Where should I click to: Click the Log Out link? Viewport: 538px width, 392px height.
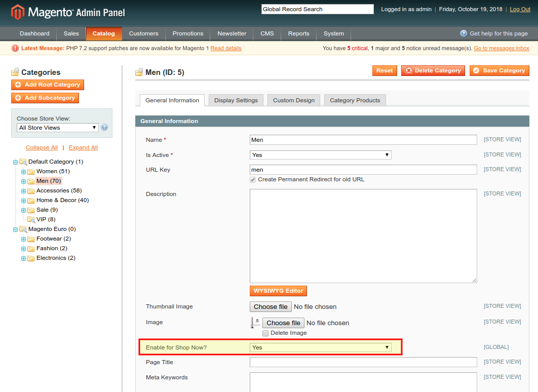click(520, 9)
